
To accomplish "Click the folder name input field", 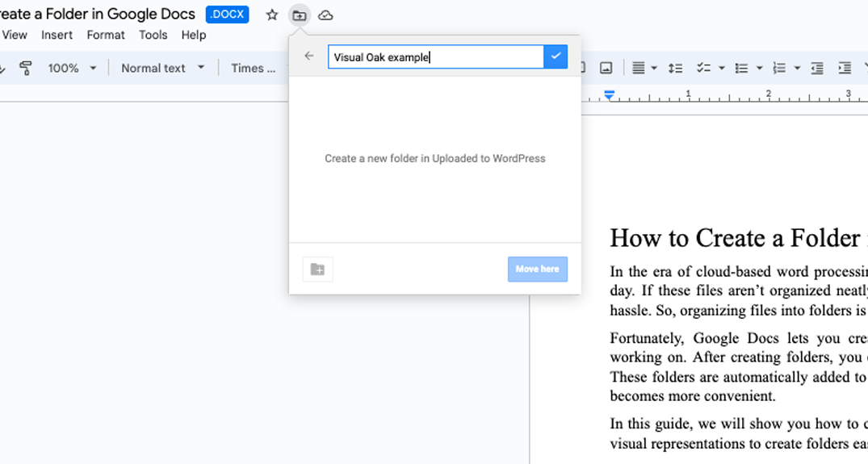I will coord(436,57).
